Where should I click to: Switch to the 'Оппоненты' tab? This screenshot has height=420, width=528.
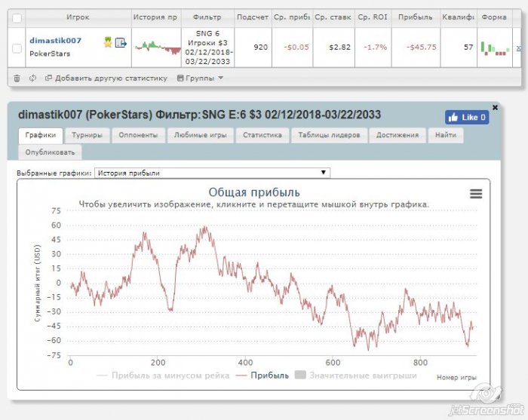tap(138, 135)
